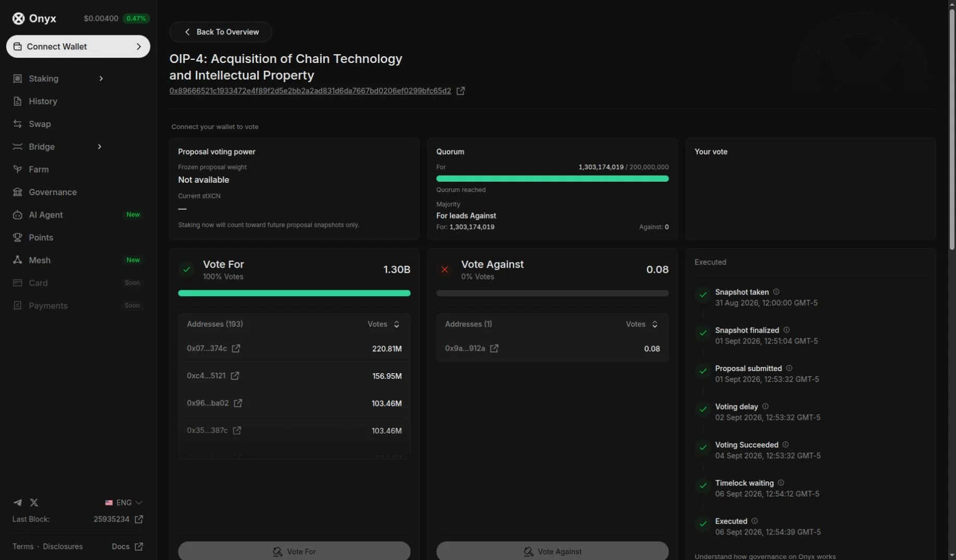Open the Telegram icon in sidebar footer
The height and width of the screenshot is (560, 956).
18,502
